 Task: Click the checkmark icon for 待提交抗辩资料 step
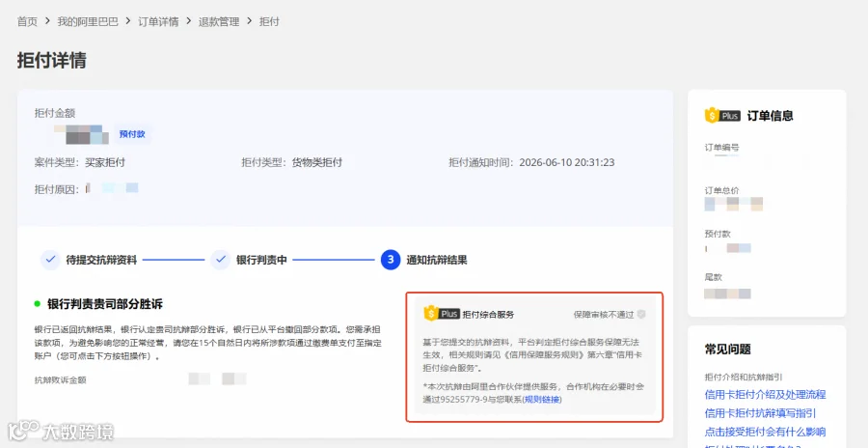(x=50, y=260)
